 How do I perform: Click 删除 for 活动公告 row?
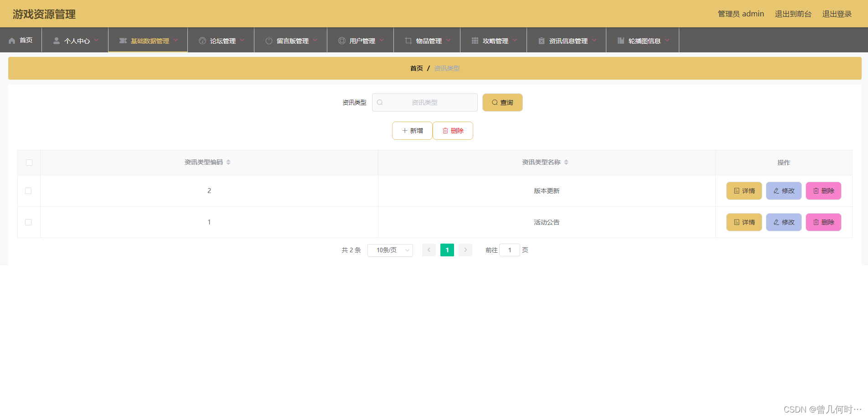click(x=823, y=222)
